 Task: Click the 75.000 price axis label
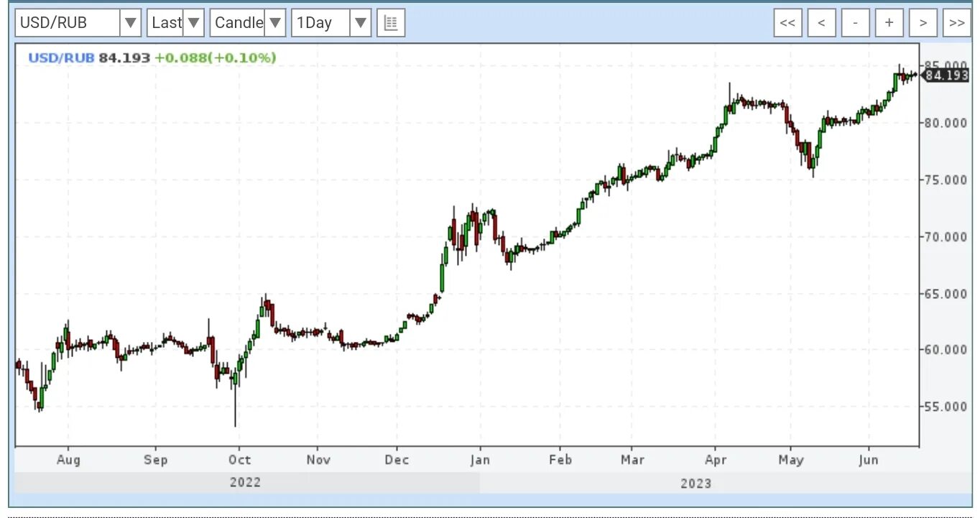click(x=946, y=180)
